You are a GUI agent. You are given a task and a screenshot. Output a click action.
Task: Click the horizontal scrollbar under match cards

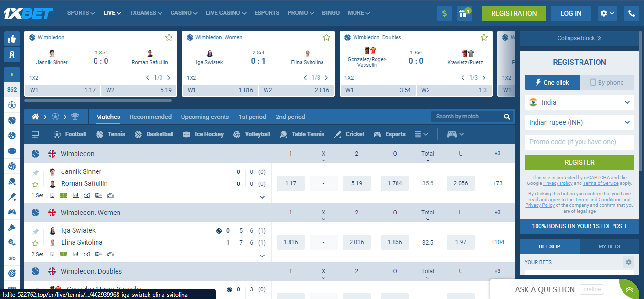pyautogui.click(x=98, y=101)
